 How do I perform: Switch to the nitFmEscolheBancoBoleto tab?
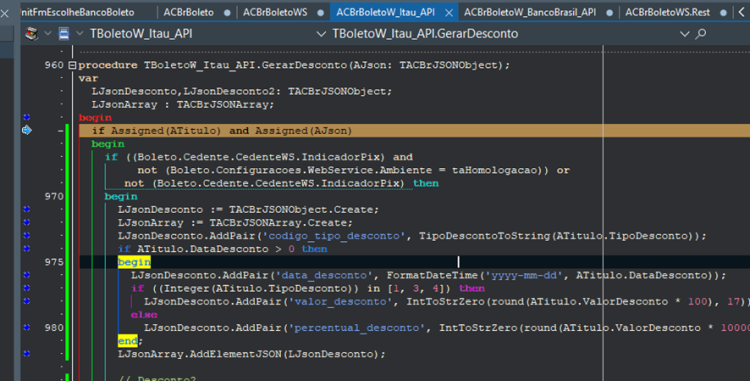78,12
